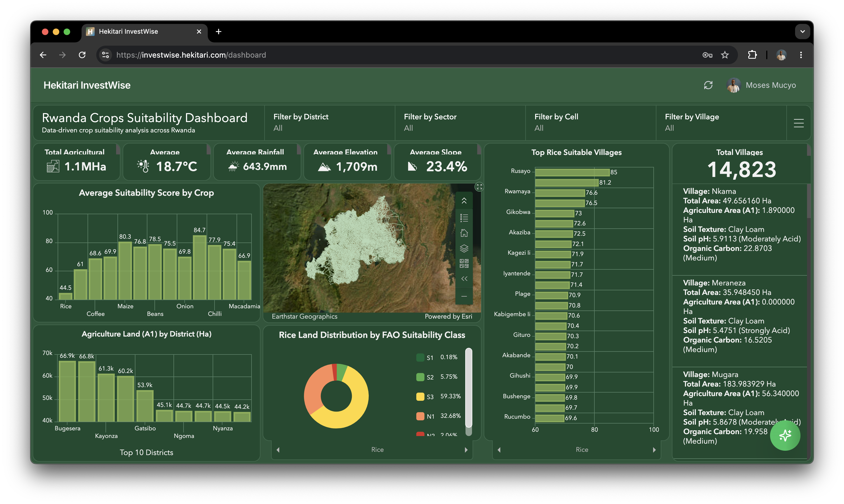Show next crop in FAO distribution chart
This screenshot has height=504, width=844.
tap(466, 450)
